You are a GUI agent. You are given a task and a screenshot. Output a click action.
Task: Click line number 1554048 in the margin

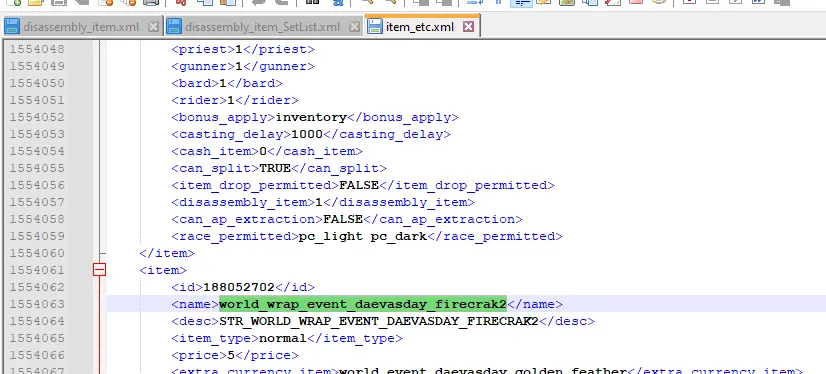(x=37, y=50)
